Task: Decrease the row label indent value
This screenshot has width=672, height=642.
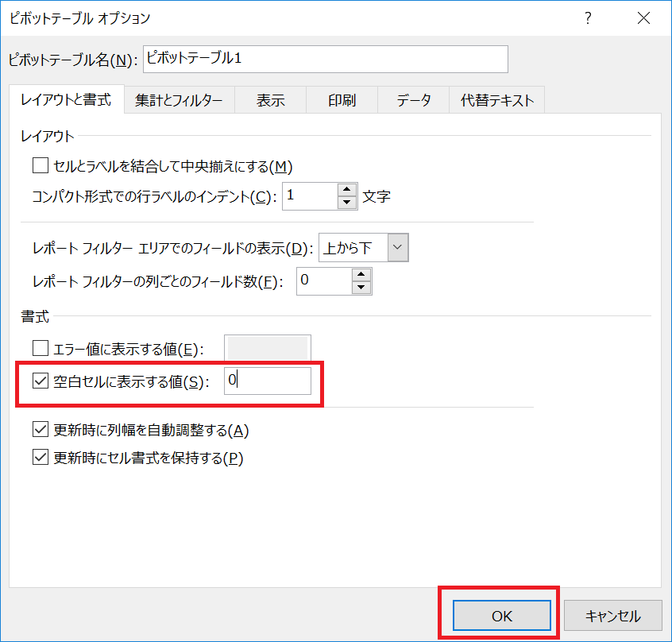Action: tap(347, 203)
